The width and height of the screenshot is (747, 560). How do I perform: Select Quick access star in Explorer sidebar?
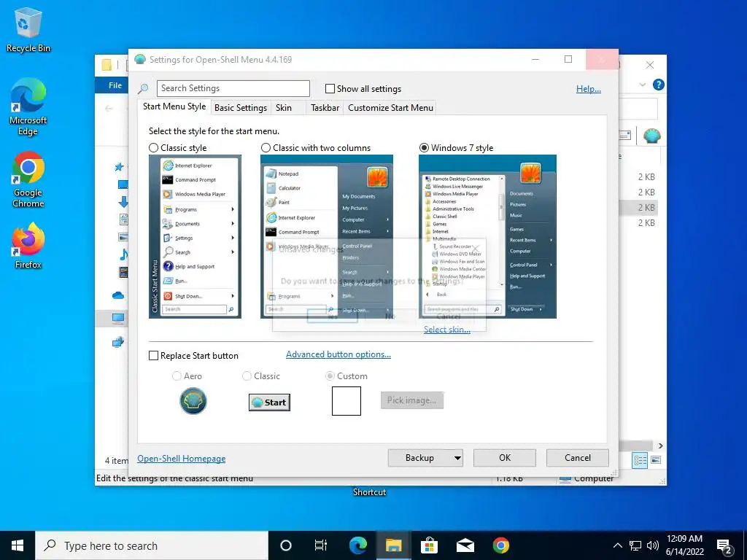click(119, 167)
